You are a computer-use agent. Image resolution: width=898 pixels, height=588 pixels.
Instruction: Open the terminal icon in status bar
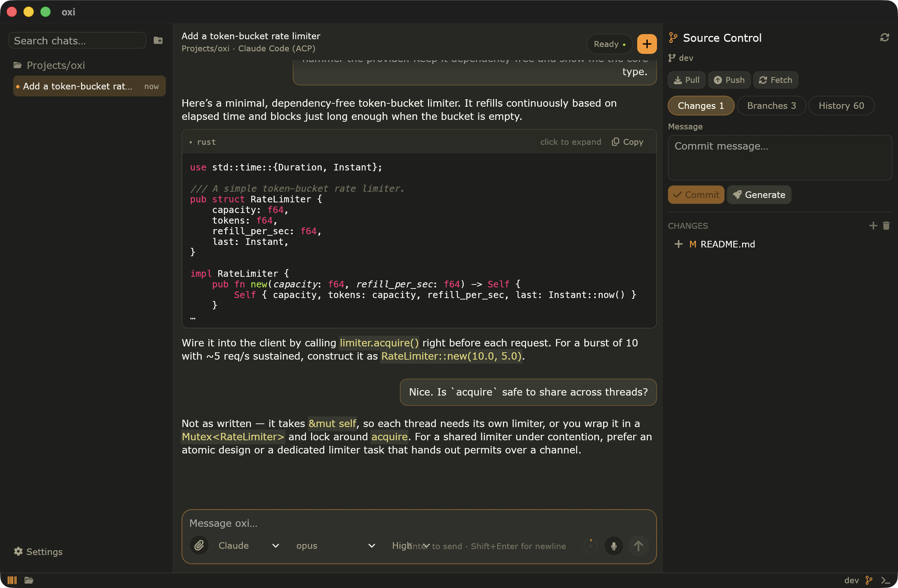[x=885, y=580]
